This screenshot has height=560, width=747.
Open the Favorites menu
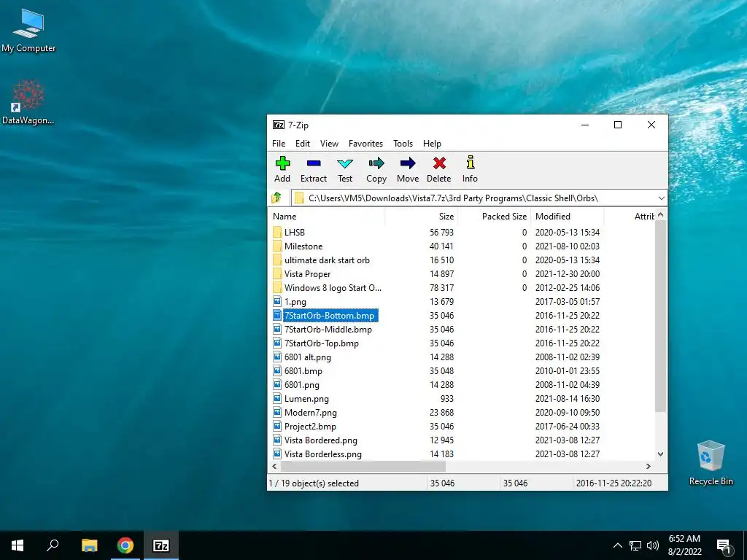[365, 144]
